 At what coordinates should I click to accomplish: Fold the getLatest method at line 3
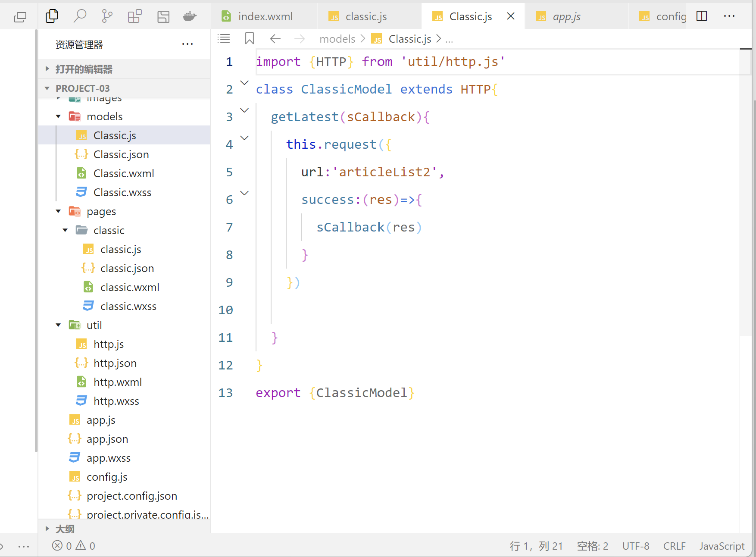tap(244, 111)
